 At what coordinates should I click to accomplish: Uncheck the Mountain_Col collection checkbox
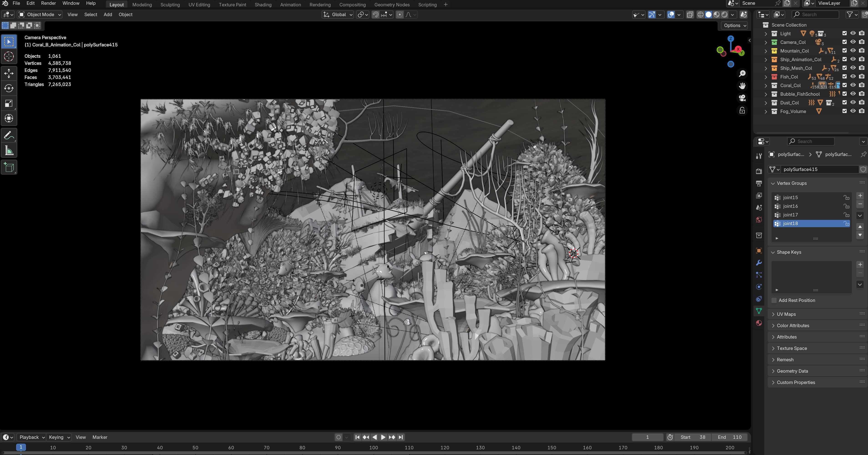pos(844,51)
